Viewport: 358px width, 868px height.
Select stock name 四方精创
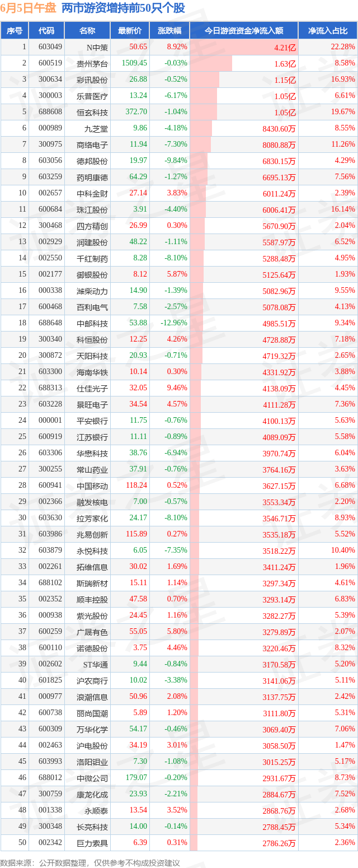coord(92,226)
